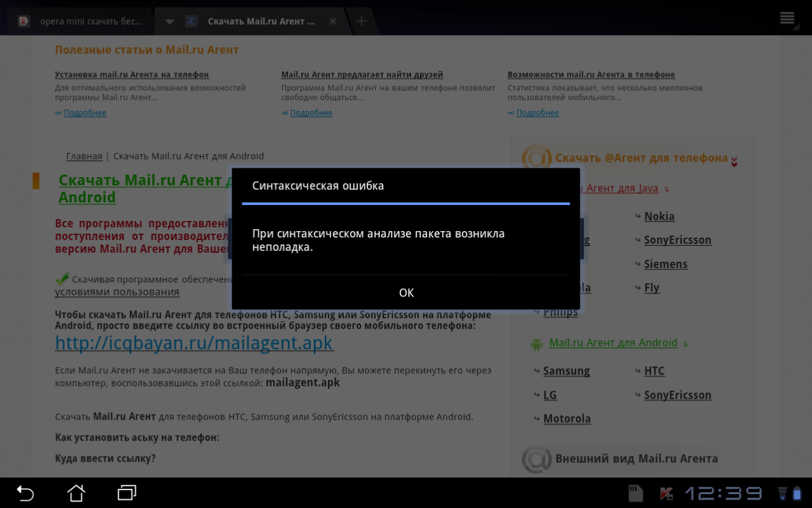The image size is (812, 508).
Task: Click Подробнее under the Возможности article
Action: 537,113
